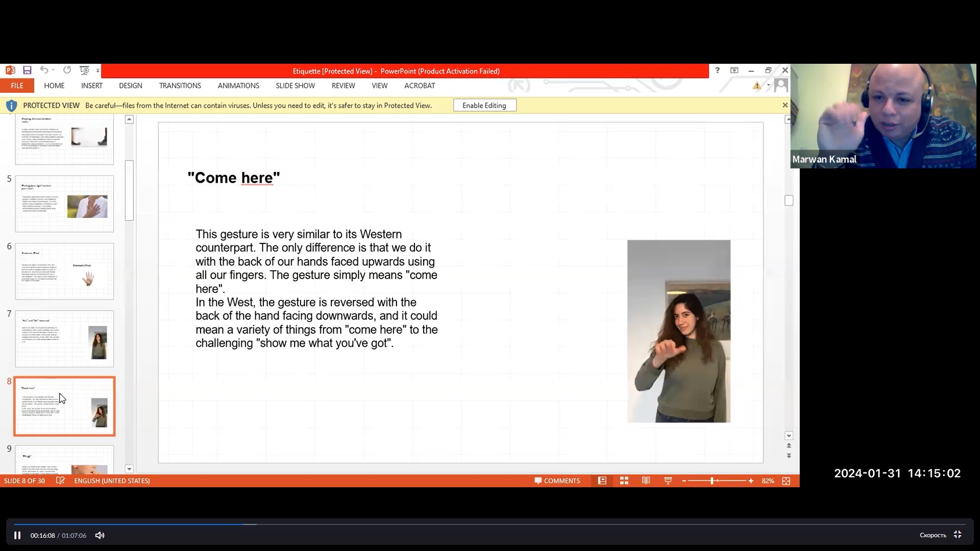980x551 pixels.
Task: Open spell check icon in status bar
Action: (60, 481)
